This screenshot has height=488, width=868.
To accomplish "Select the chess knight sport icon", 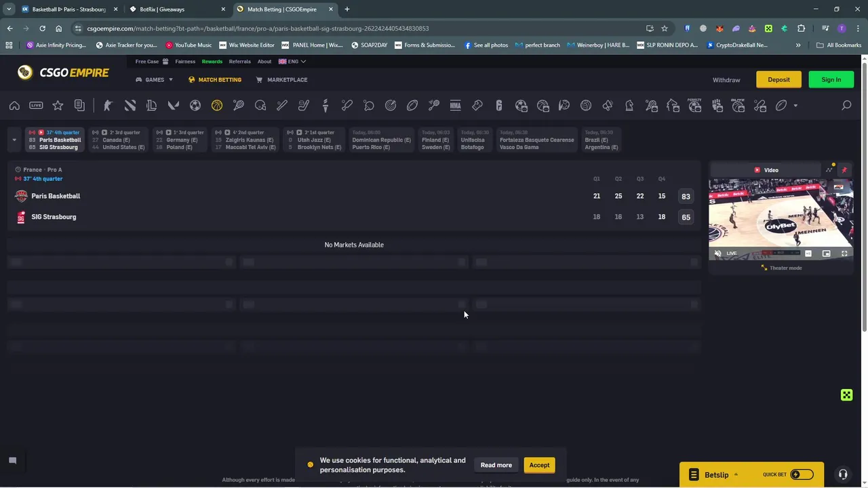I will click(629, 106).
